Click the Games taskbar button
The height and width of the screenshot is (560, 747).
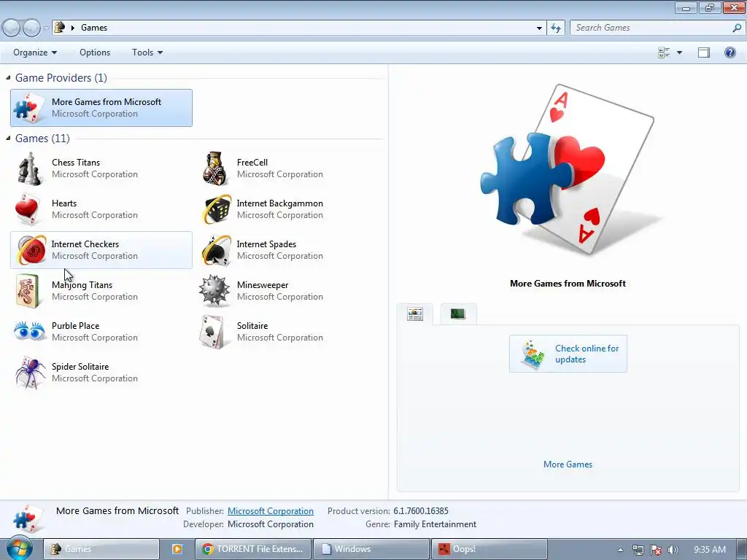tap(101, 549)
